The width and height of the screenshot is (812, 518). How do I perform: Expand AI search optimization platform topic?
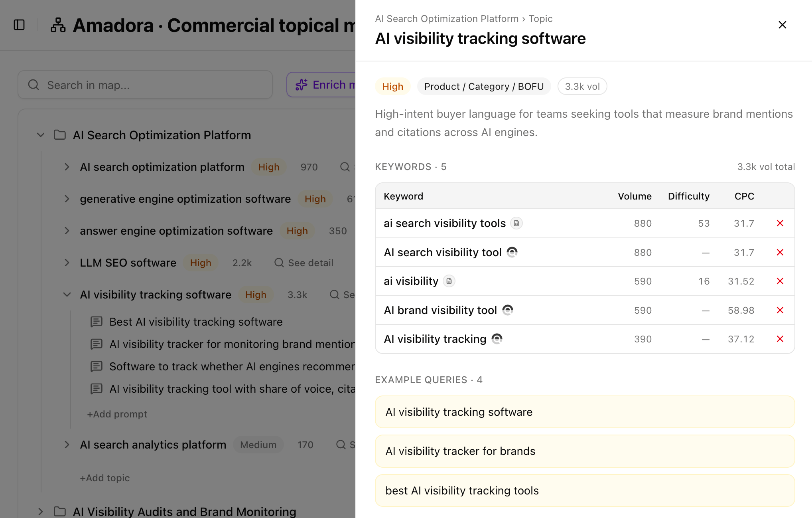click(67, 167)
